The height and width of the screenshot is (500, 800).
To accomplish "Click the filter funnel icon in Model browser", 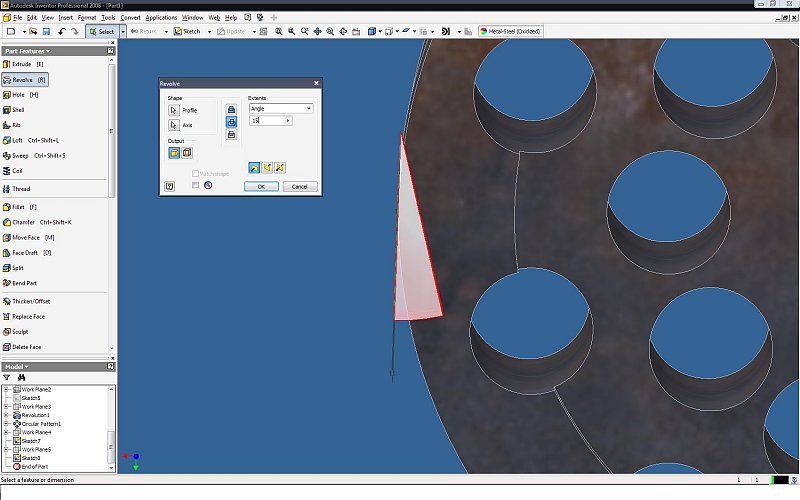I will coord(7,377).
